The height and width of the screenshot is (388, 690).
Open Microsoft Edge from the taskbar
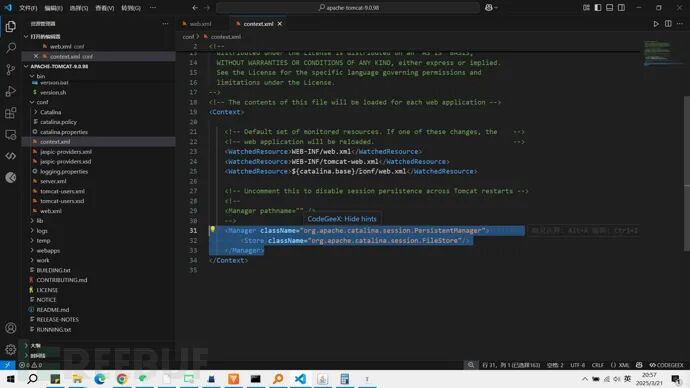point(99,379)
